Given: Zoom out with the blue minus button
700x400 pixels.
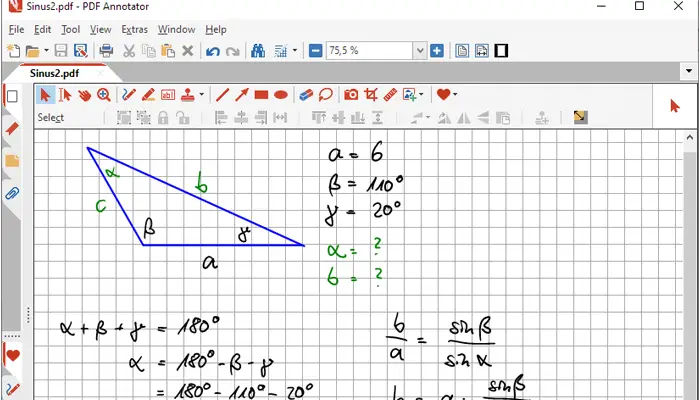Looking at the screenshot, I should (x=315, y=51).
